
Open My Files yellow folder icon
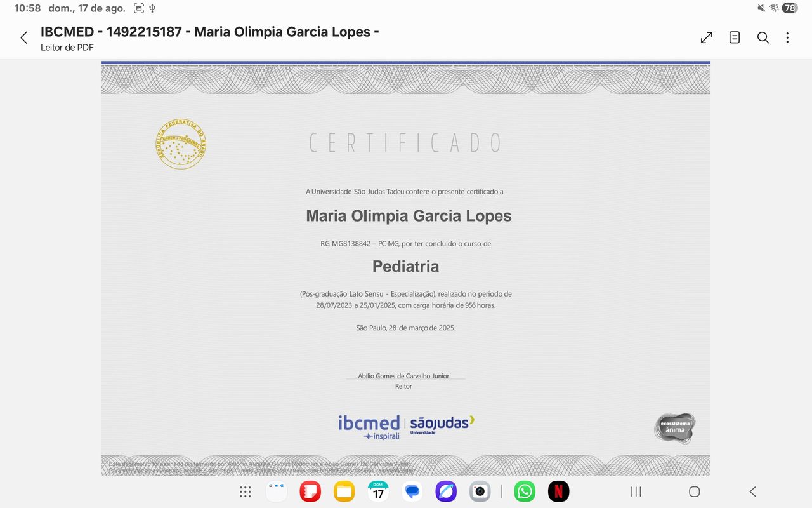[x=344, y=491]
